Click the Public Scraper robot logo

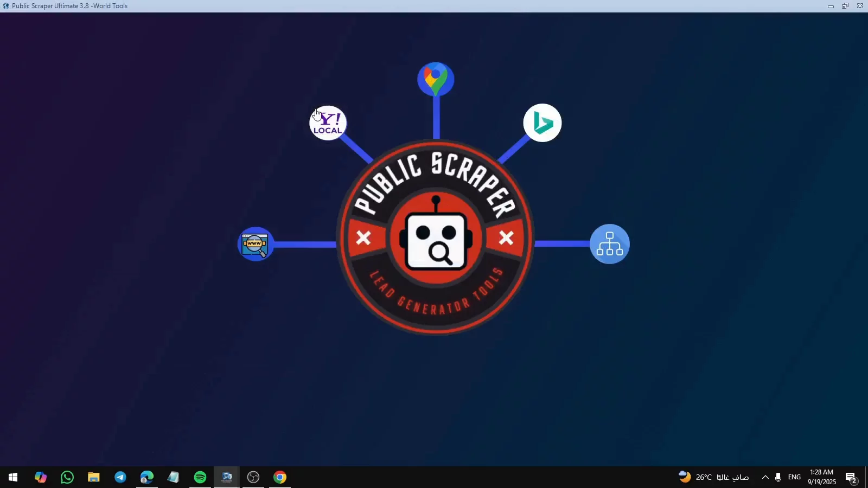[x=436, y=239]
